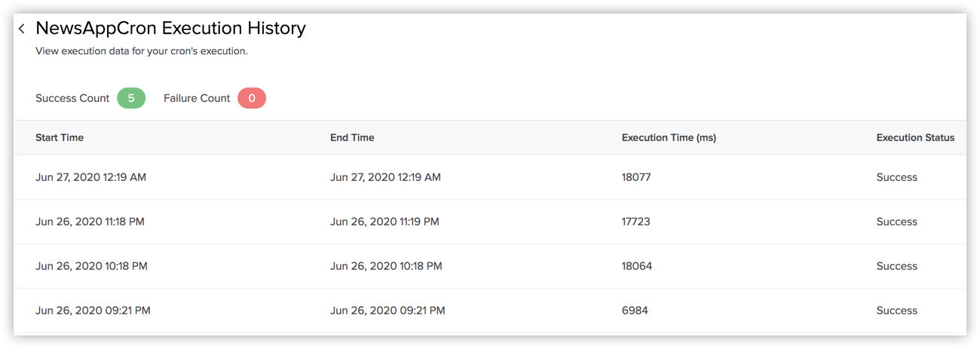Click the Success status in the 18077 row
This screenshot has width=980, height=349.
(x=896, y=178)
